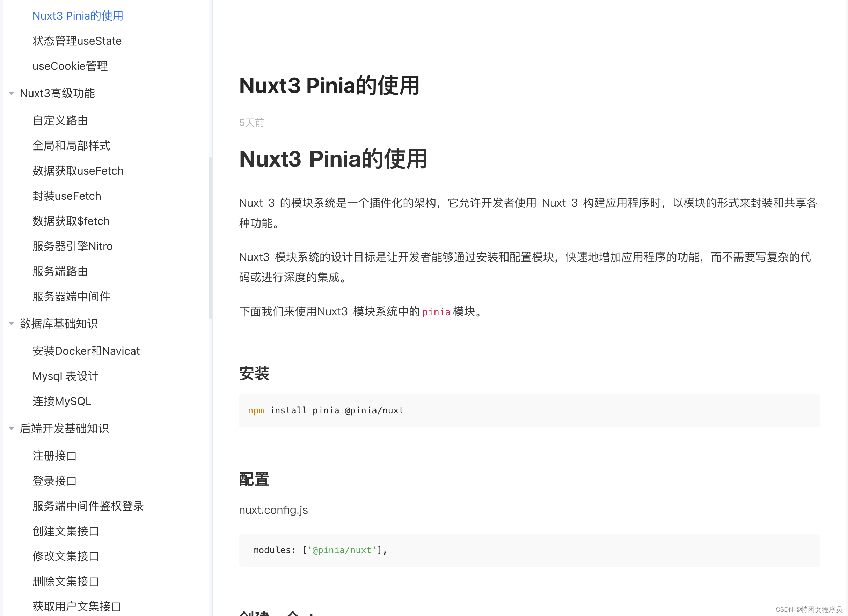Open 服务端路由 sidebar item
Image resolution: width=848 pixels, height=616 pixels.
coord(60,271)
